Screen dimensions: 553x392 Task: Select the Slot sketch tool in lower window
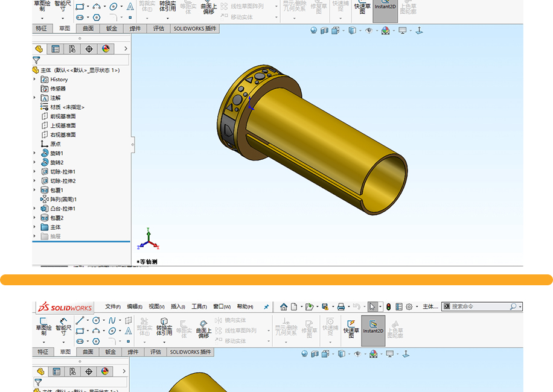coord(80,341)
